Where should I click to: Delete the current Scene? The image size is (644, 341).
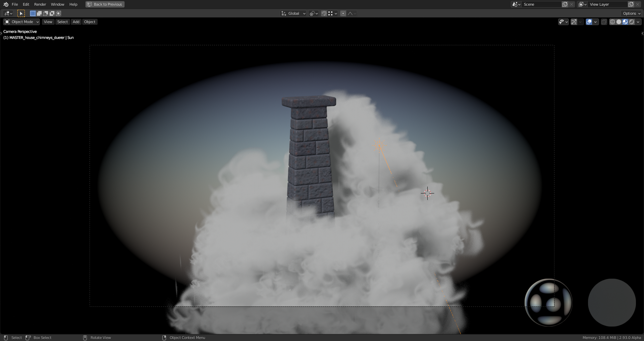coord(572,4)
